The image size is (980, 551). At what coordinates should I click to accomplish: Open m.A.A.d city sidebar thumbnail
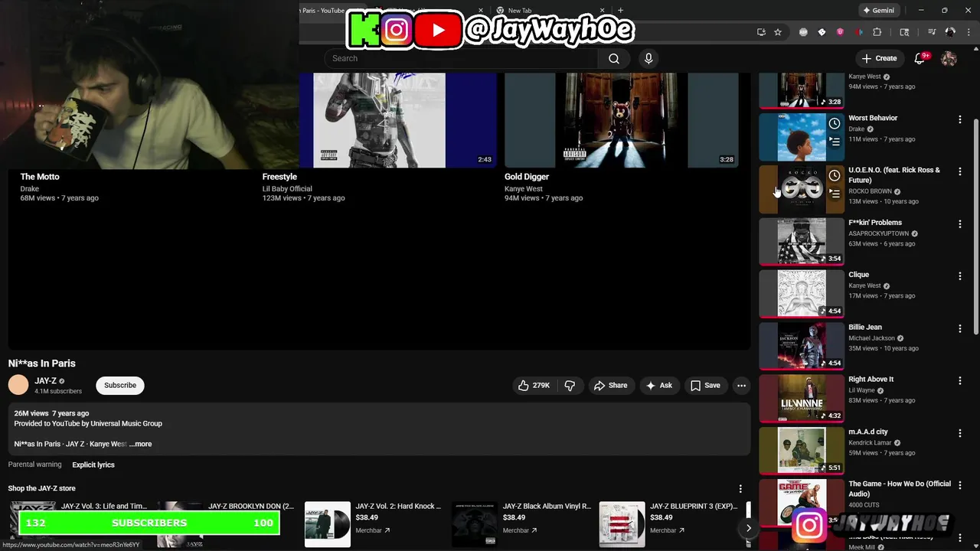click(802, 450)
